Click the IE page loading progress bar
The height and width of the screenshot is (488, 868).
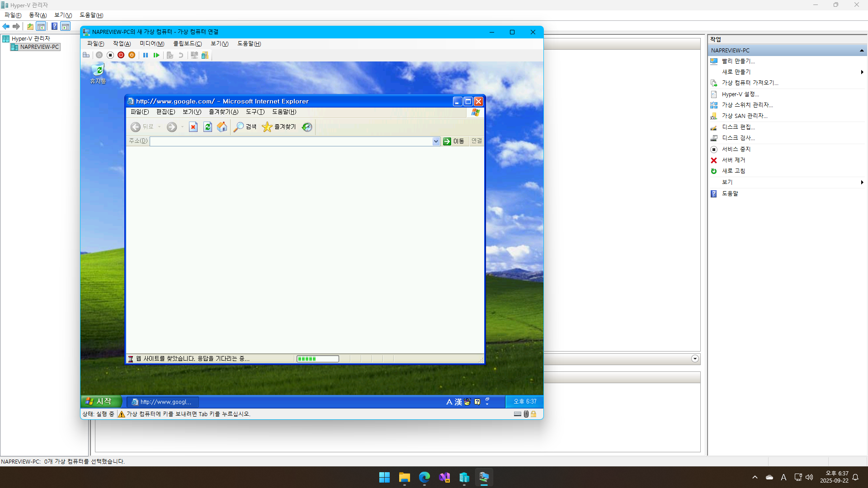[318, 359]
